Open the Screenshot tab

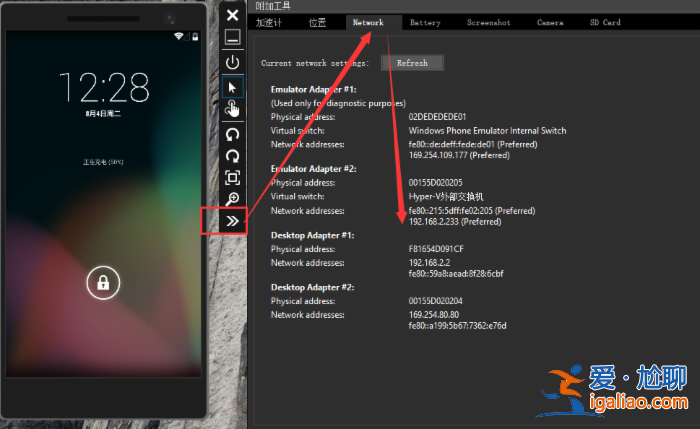(x=488, y=22)
